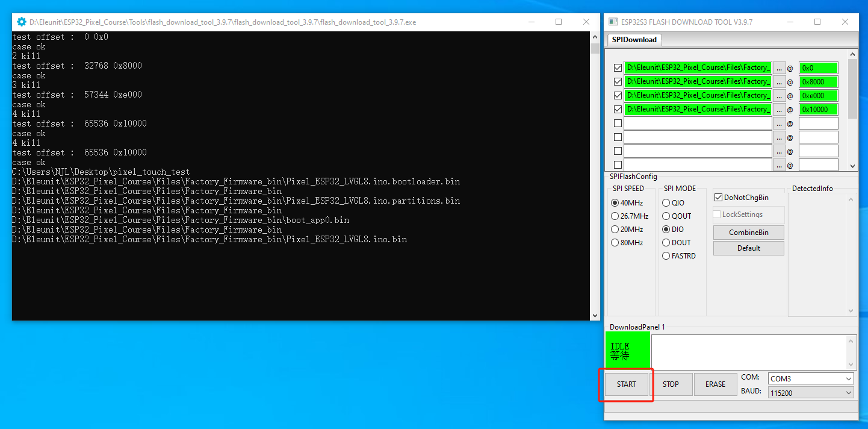Click the file path field at offset 0x10000
868x429 pixels.
click(698, 110)
